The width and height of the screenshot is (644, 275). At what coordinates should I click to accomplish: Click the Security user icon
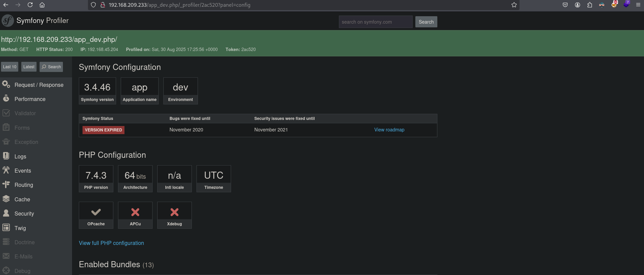point(6,213)
